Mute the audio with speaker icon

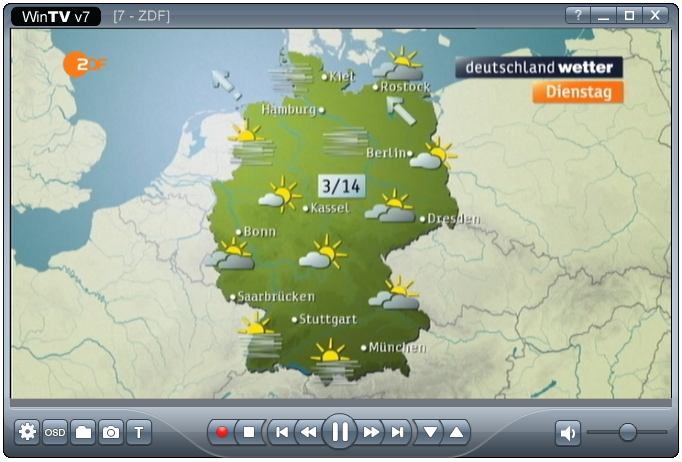568,433
